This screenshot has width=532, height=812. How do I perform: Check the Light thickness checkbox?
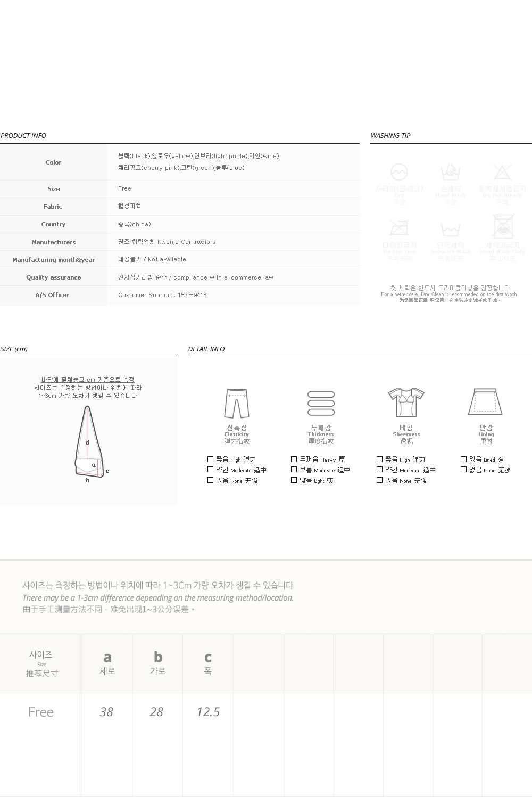294,480
